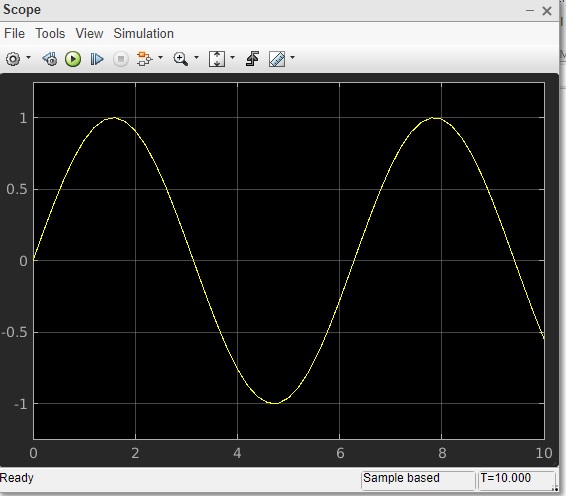Click the Triggers icon
Viewport: 566px width, 496px height.
tap(252, 59)
